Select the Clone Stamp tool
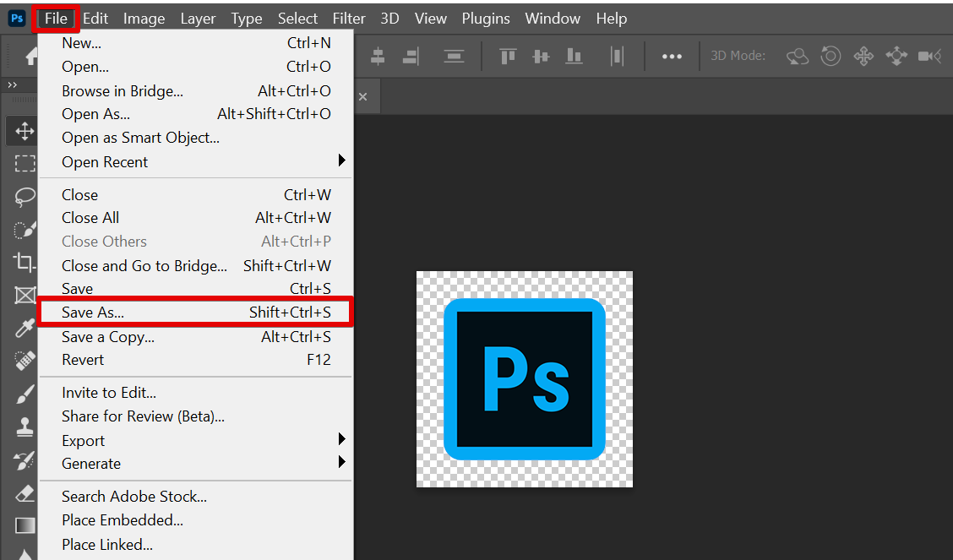The image size is (953, 560). point(25,427)
